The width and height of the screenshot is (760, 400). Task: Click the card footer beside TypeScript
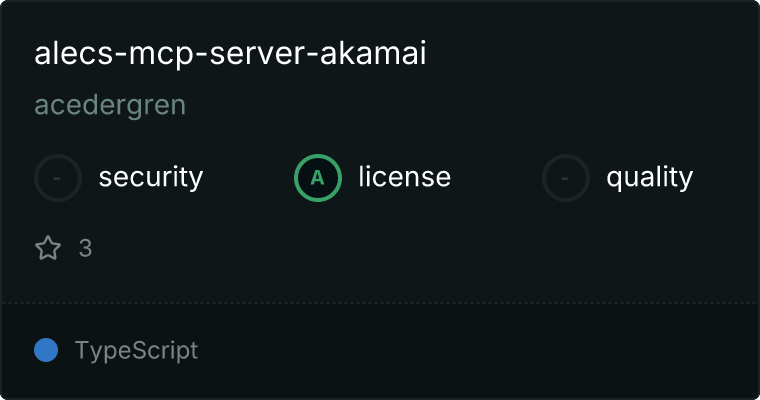coord(477,351)
